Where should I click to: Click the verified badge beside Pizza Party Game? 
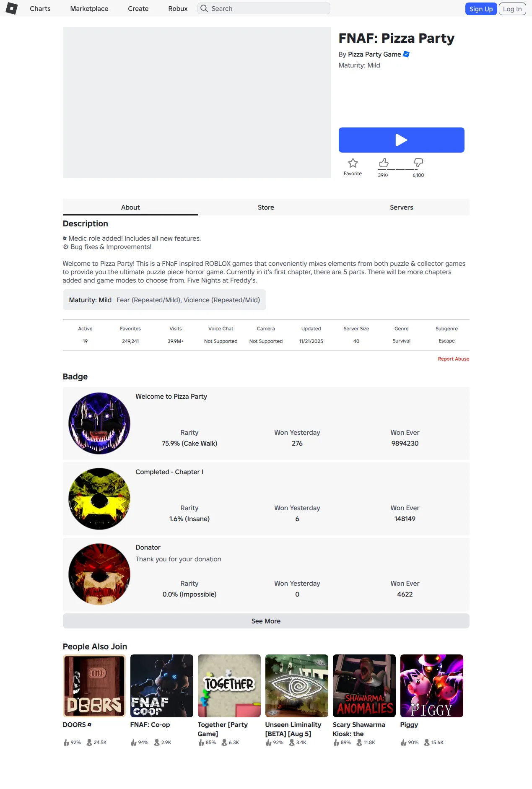406,54
